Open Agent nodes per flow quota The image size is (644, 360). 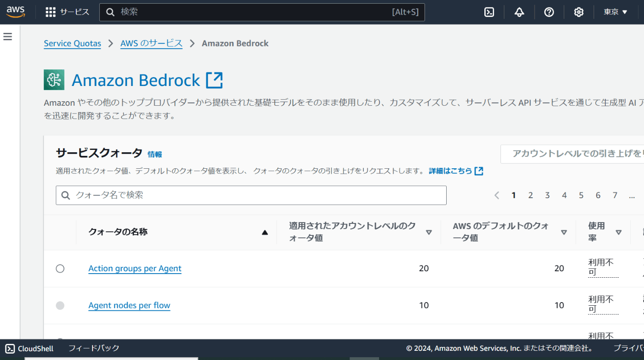(129, 305)
